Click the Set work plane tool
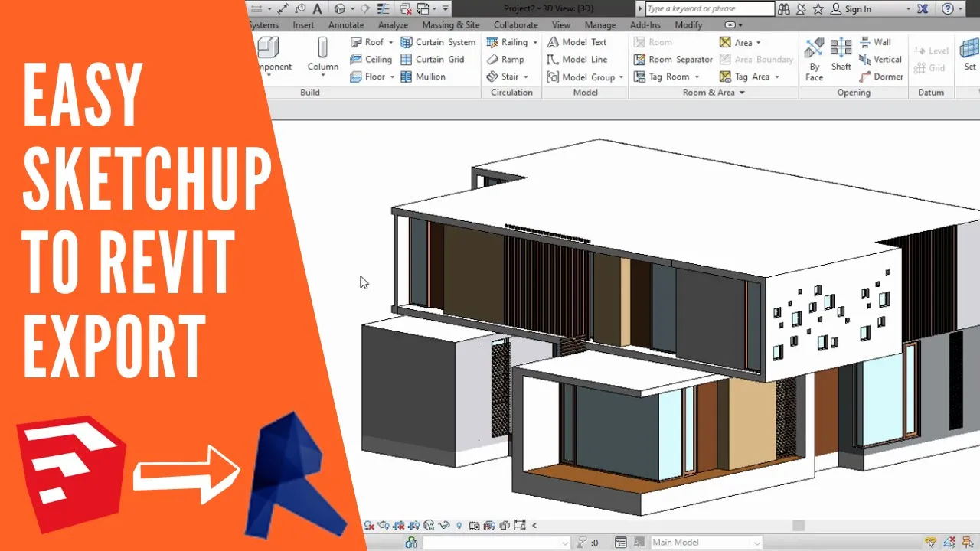Image resolution: width=980 pixels, height=551 pixels. click(969, 55)
